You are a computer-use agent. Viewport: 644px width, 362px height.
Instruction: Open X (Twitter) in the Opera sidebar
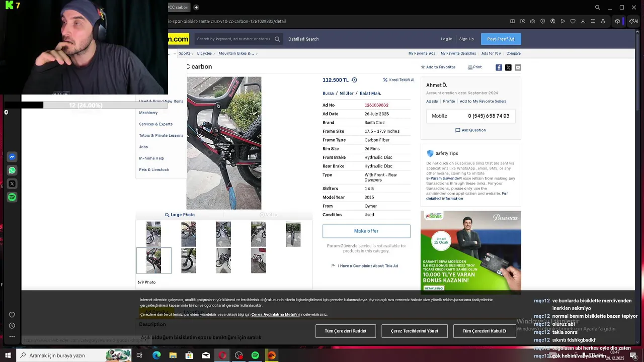pyautogui.click(x=12, y=184)
